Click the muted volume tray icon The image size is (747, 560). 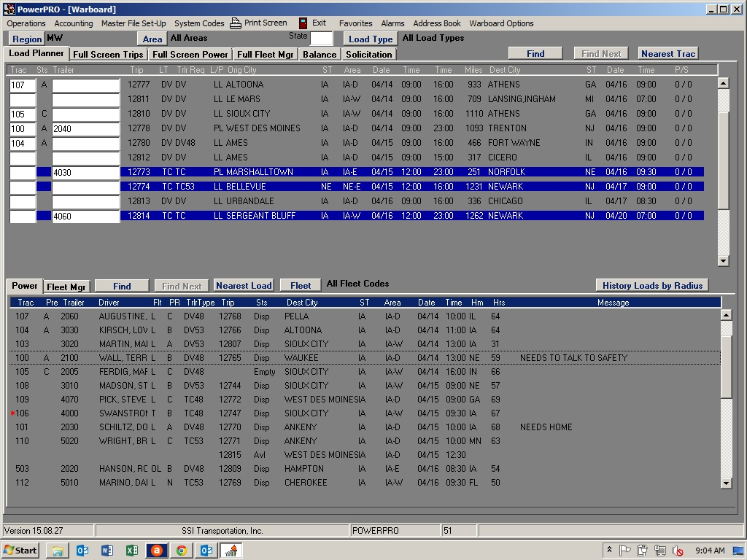(678, 551)
